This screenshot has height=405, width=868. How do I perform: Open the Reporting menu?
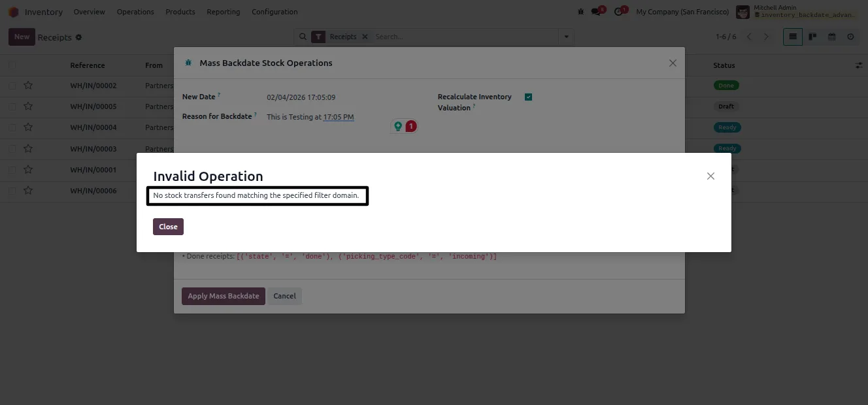[x=223, y=12]
